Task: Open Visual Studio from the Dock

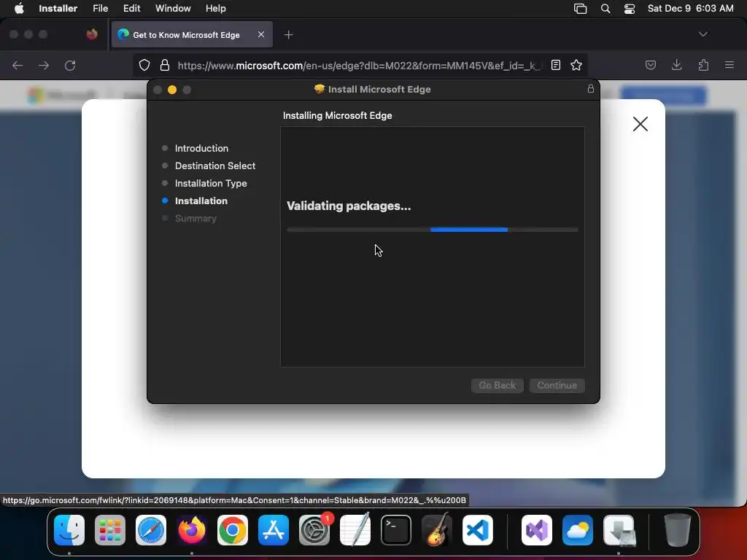Action: pos(537,530)
